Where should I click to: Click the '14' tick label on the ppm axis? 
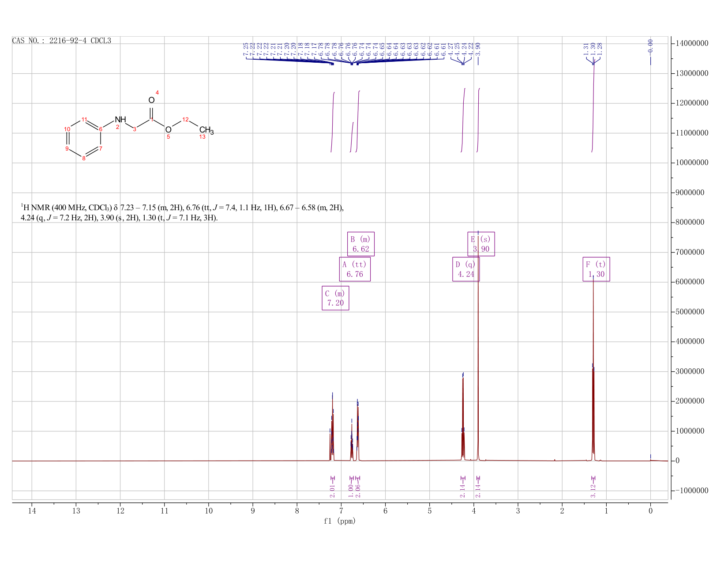(x=32, y=511)
